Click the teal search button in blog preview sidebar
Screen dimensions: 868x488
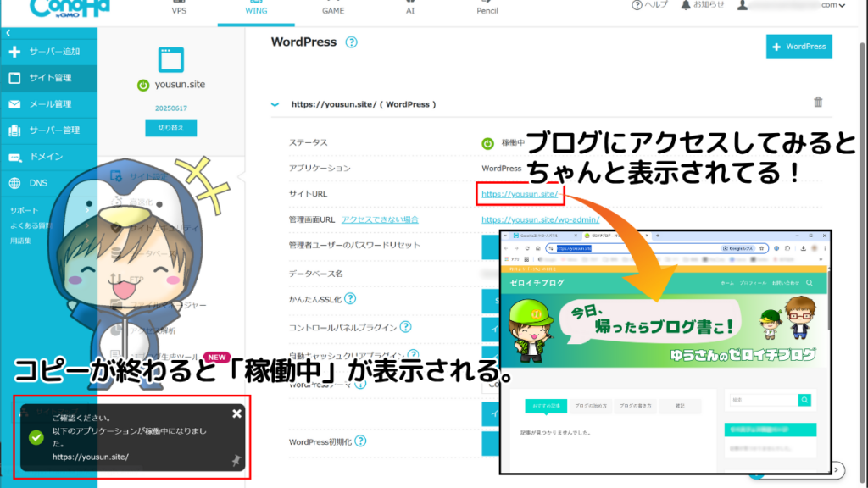[804, 400]
